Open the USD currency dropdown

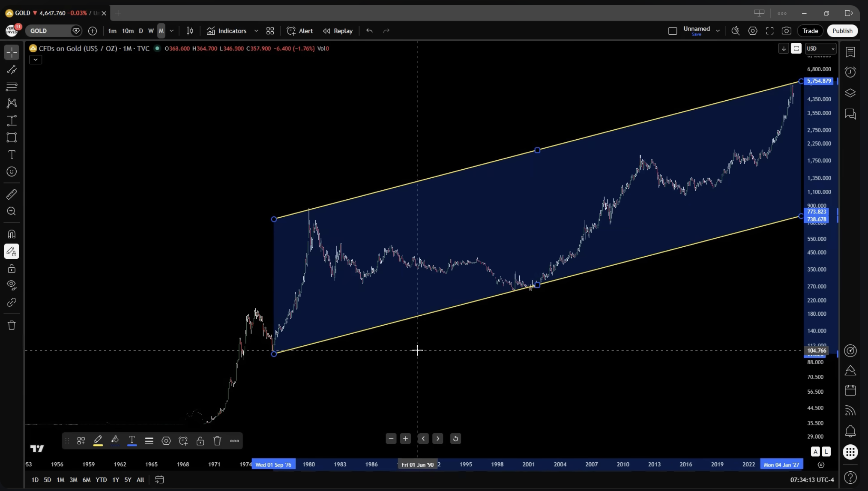tap(820, 48)
